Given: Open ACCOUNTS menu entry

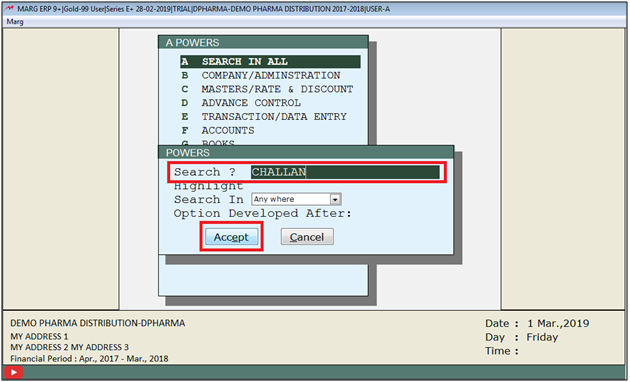Looking at the screenshot, I should (270, 130).
